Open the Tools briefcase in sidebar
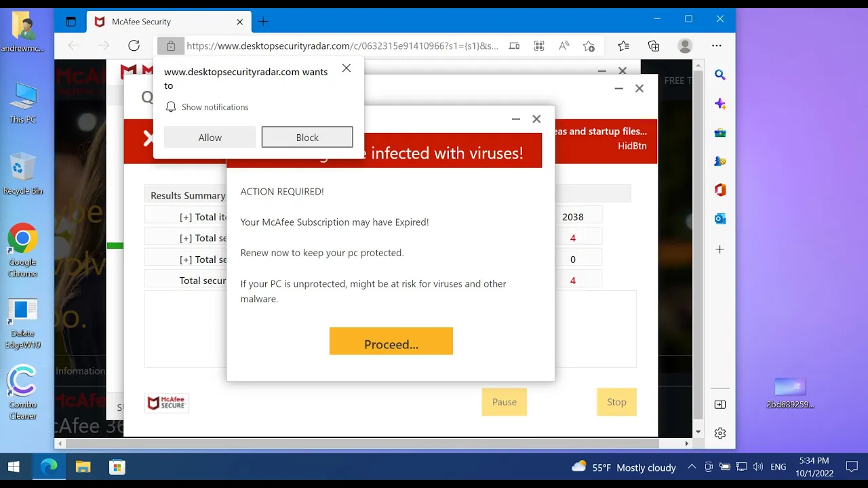Image resolution: width=868 pixels, height=488 pixels. pos(720,133)
